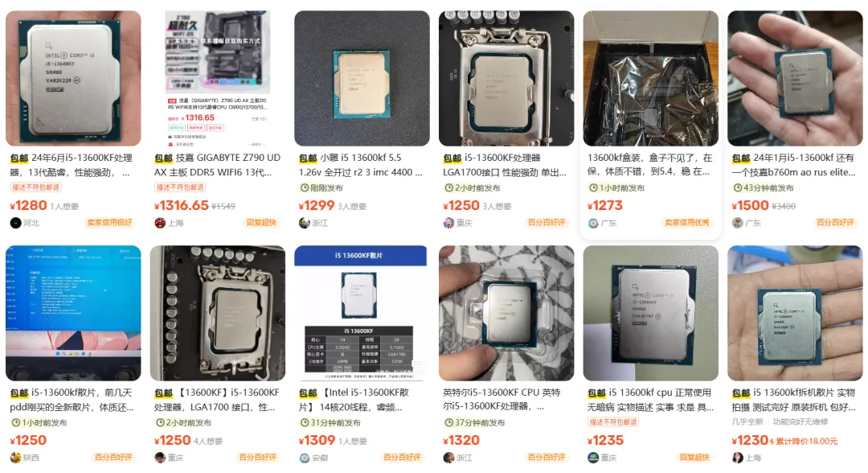Open the GIGABYTE Z790 motherboard listing image
Screen dimensions: 868x473
218,79
